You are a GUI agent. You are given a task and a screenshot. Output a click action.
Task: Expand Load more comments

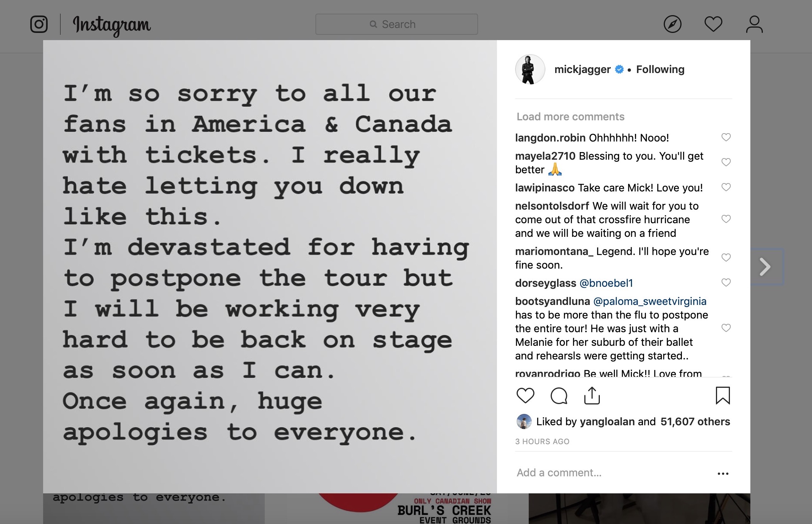click(570, 117)
